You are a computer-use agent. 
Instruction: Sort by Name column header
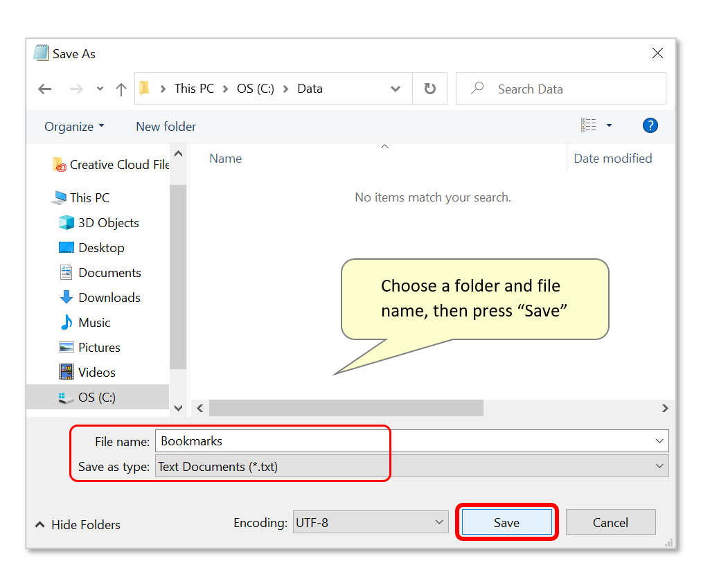point(225,159)
